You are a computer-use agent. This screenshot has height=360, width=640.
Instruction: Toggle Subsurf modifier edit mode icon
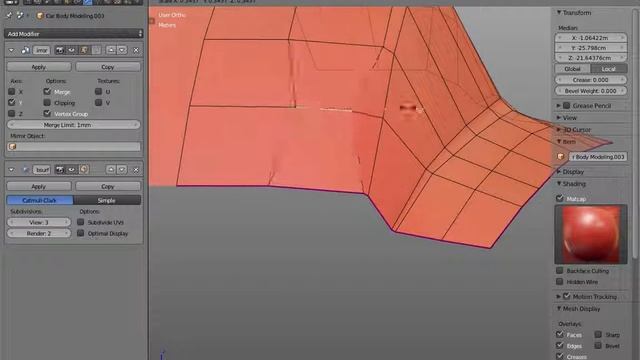pos(84,169)
